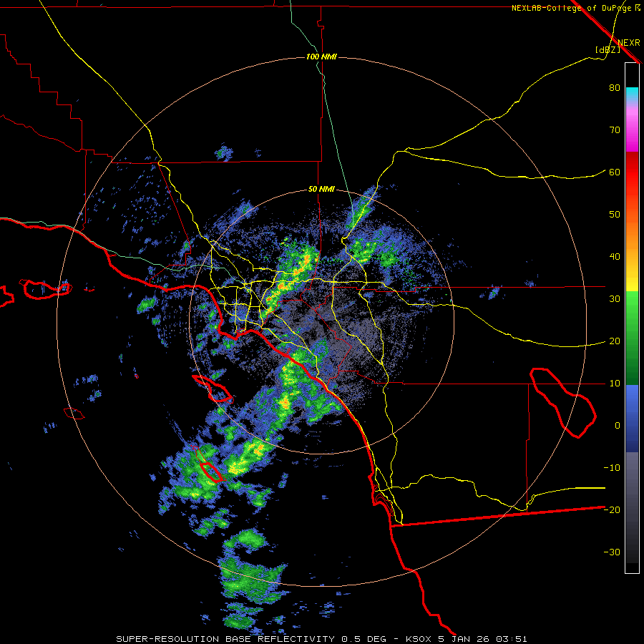Click the 50 dBZ scale label
Screen dimensions: 644x644
coord(615,215)
